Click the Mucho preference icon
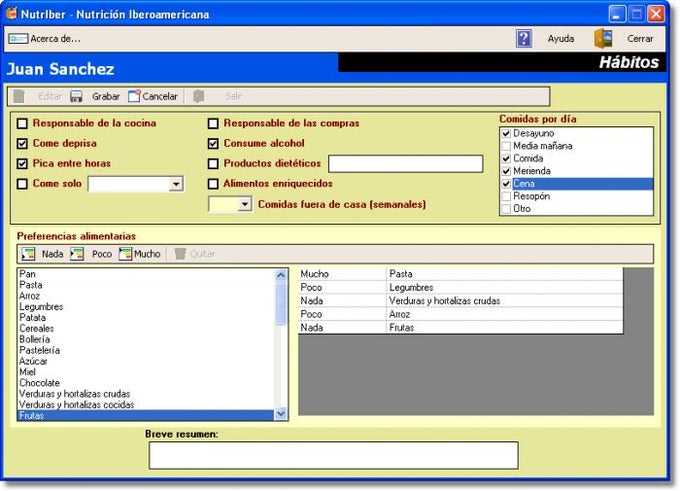The width and height of the screenshot is (680, 491). (125, 254)
